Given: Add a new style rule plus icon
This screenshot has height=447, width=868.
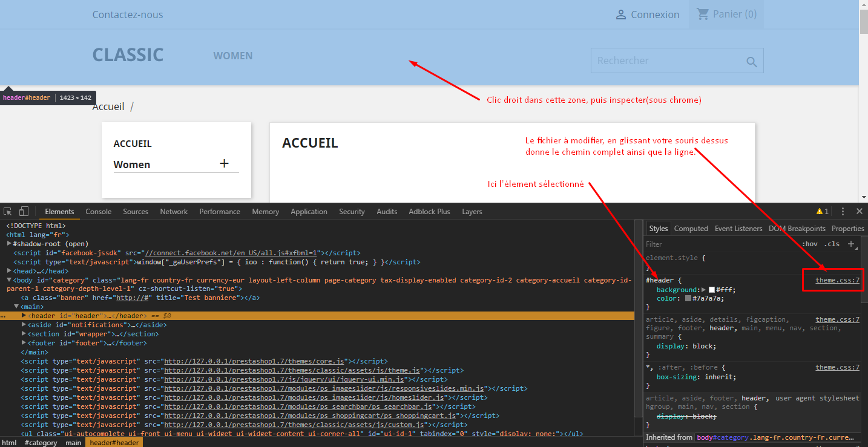Looking at the screenshot, I should [850, 244].
